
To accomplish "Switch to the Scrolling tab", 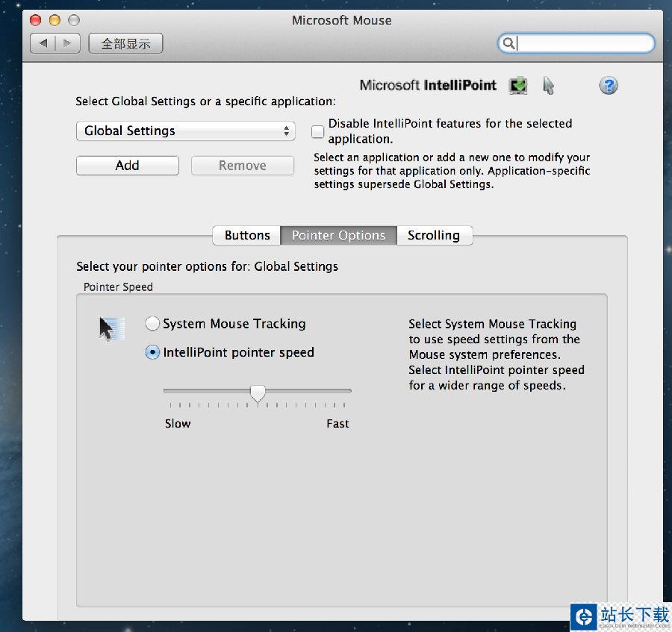I will coord(433,236).
